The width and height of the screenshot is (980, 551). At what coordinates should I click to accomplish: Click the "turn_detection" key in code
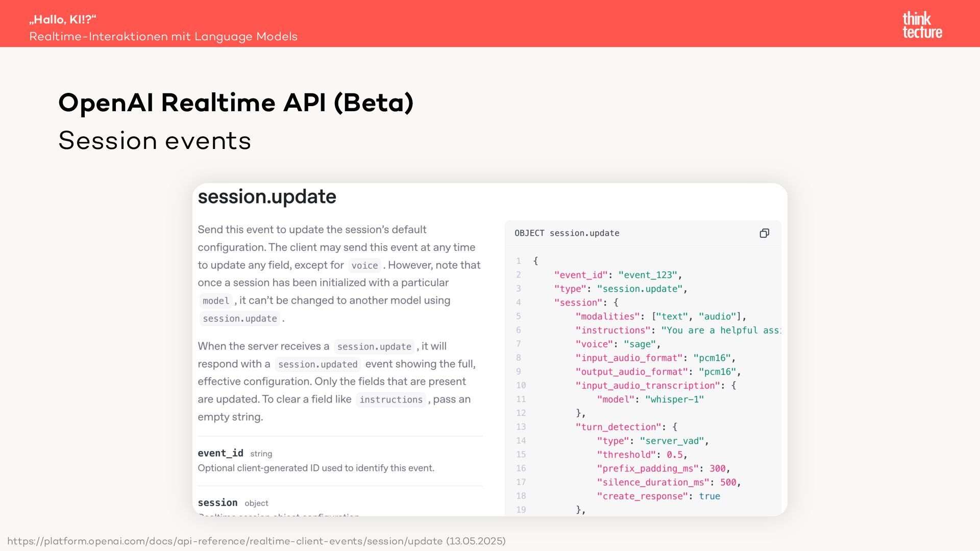[618, 427]
